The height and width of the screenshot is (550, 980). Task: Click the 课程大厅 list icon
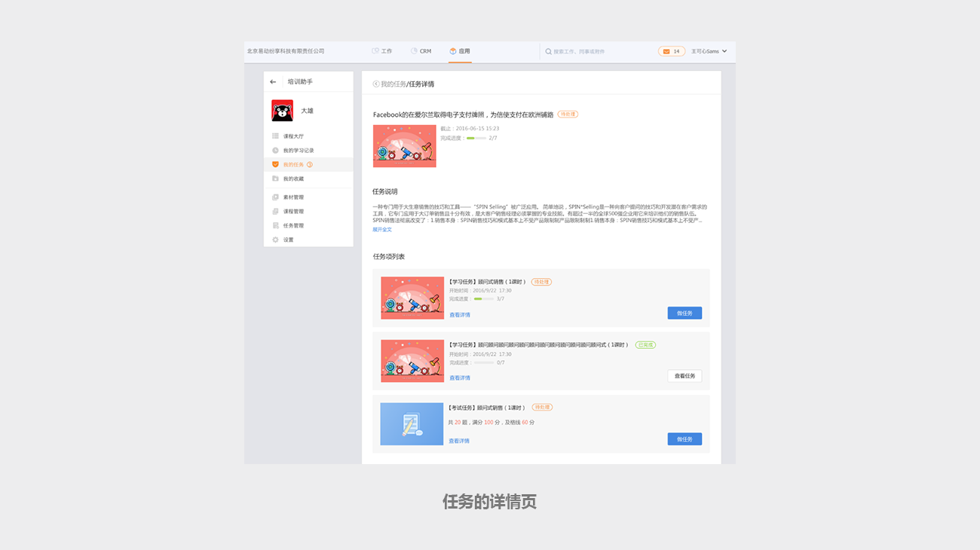[x=275, y=136]
